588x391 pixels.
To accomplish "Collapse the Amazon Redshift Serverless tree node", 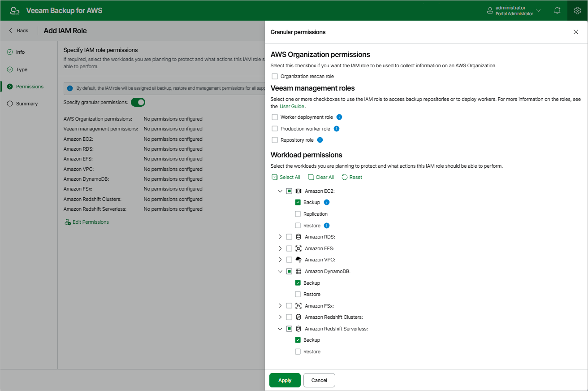I will point(280,329).
